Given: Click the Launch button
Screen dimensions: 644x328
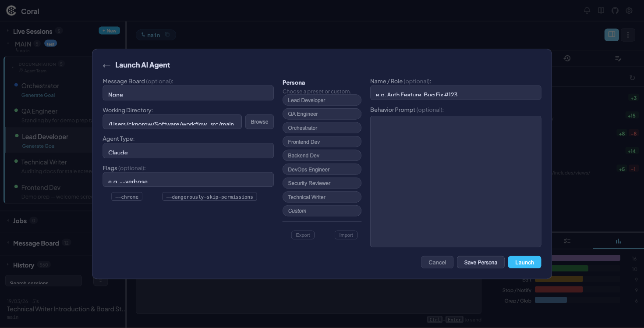Looking at the screenshot, I should click(524, 262).
